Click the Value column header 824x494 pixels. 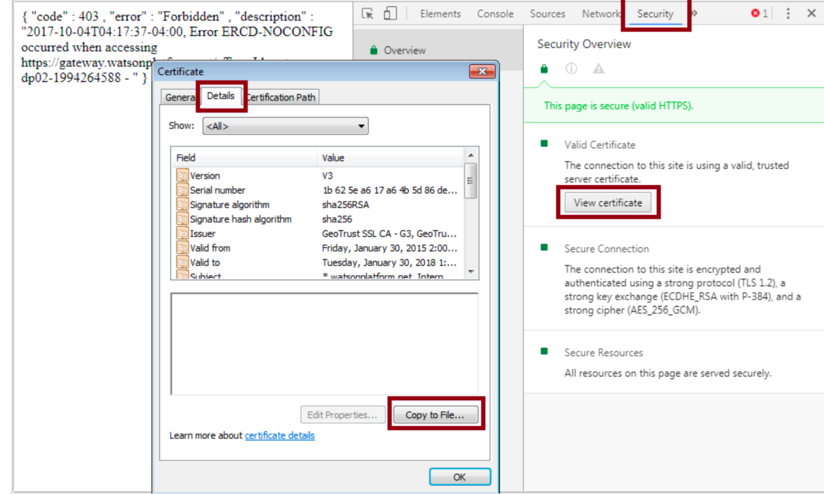click(x=390, y=158)
